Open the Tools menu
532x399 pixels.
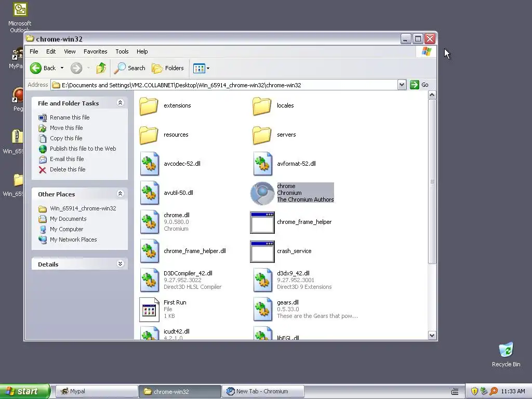pyautogui.click(x=122, y=51)
